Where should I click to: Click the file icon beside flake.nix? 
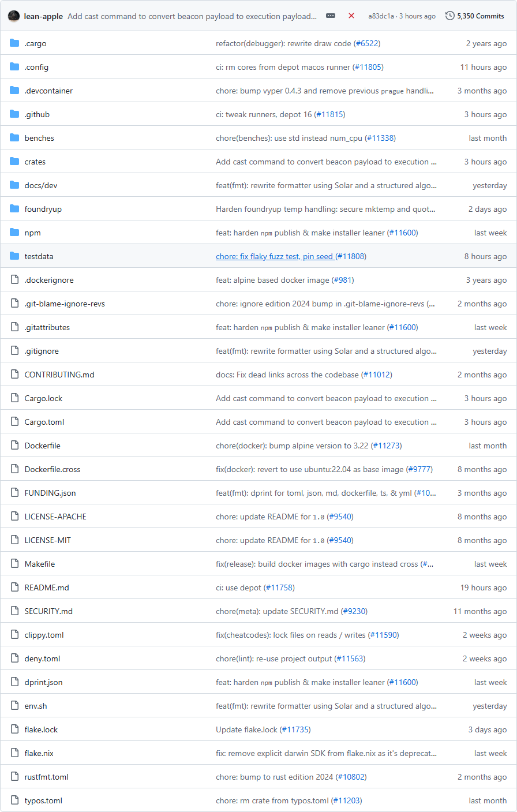tap(14, 753)
